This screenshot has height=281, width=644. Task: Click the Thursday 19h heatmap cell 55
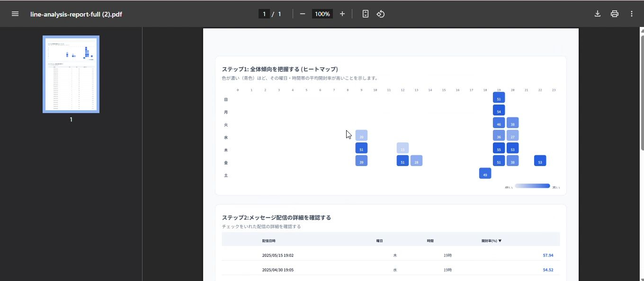pyautogui.click(x=499, y=148)
